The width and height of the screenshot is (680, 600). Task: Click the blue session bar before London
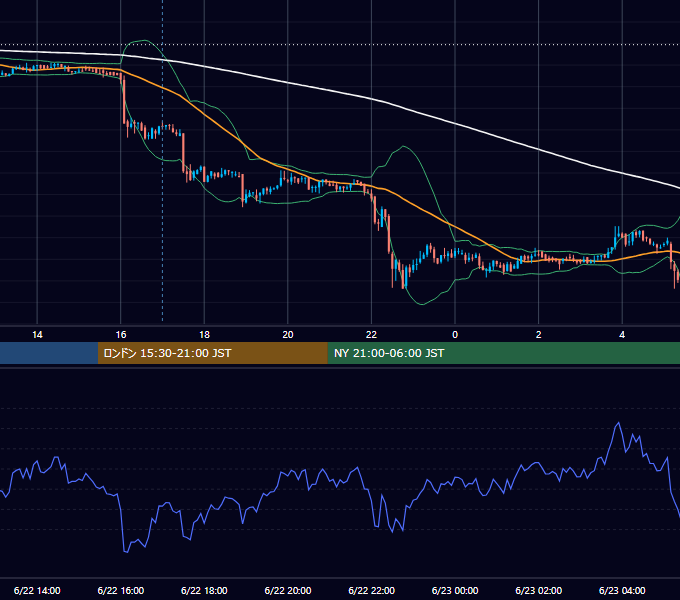click(x=49, y=353)
